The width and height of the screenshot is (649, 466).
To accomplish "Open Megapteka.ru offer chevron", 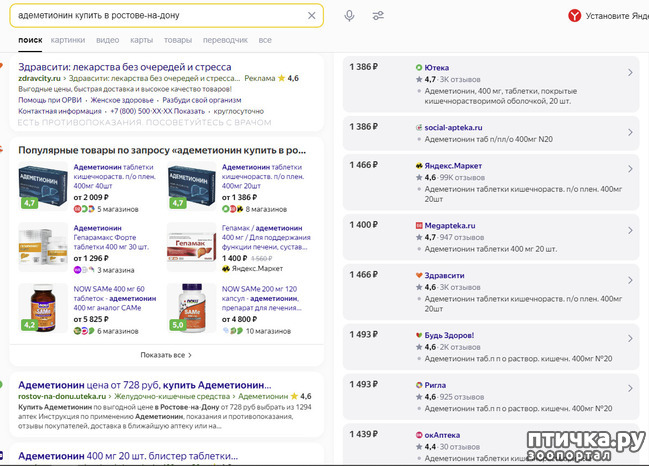I will point(630,231).
